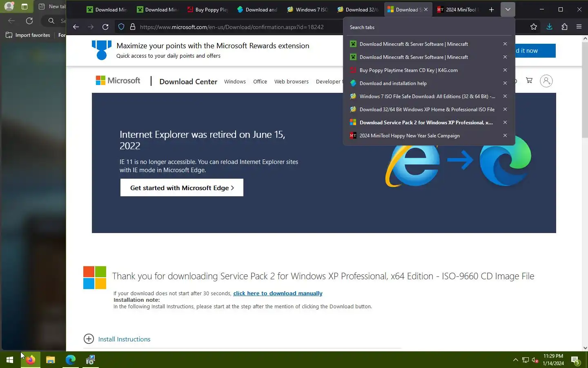Go back using Firefox back arrow
This screenshot has width=588, height=368.
[x=76, y=27]
